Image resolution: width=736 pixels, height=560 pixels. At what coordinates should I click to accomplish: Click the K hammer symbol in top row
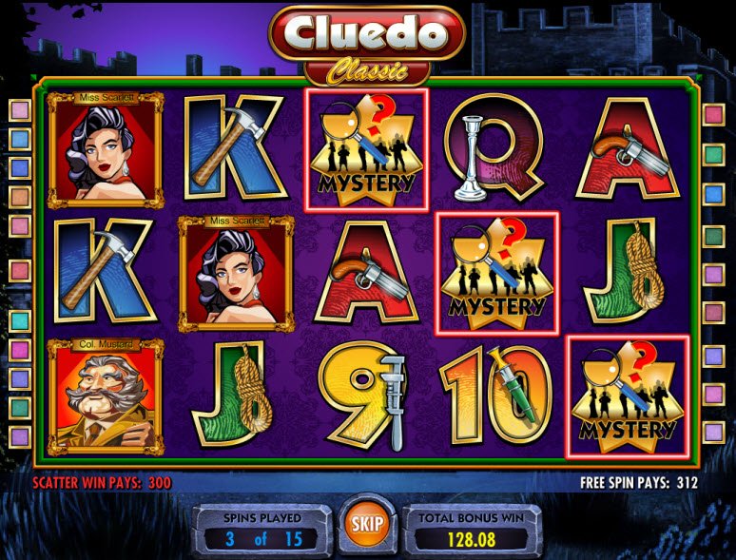click(x=235, y=147)
